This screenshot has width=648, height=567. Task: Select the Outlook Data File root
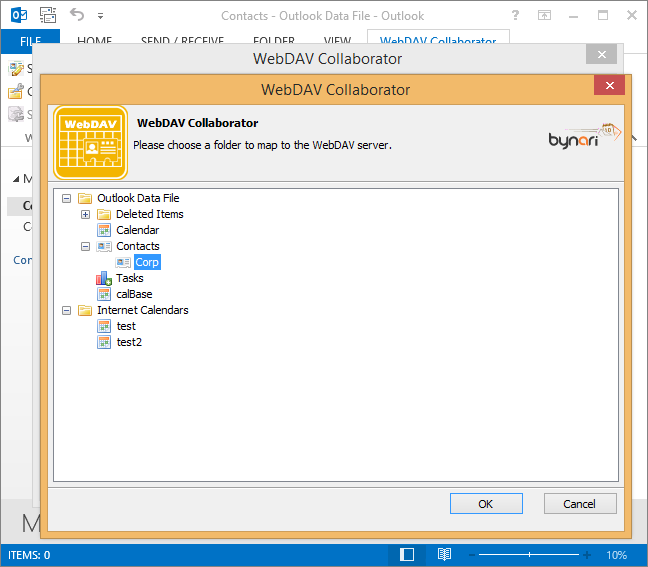click(138, 198)
